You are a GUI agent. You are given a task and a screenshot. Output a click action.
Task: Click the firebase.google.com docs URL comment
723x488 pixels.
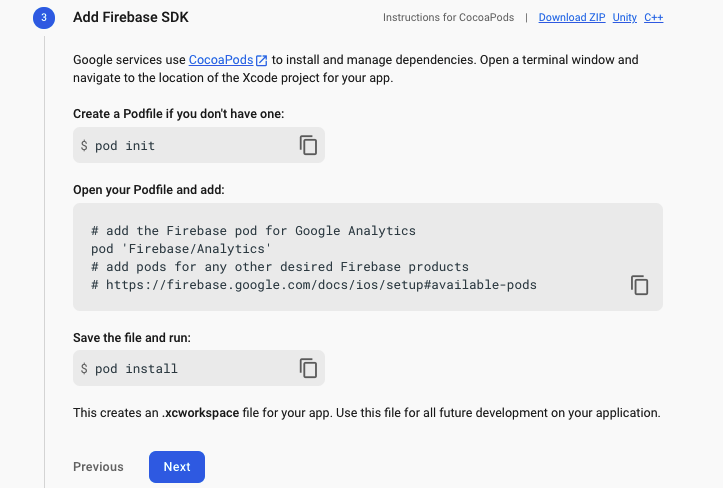point(314,285)
